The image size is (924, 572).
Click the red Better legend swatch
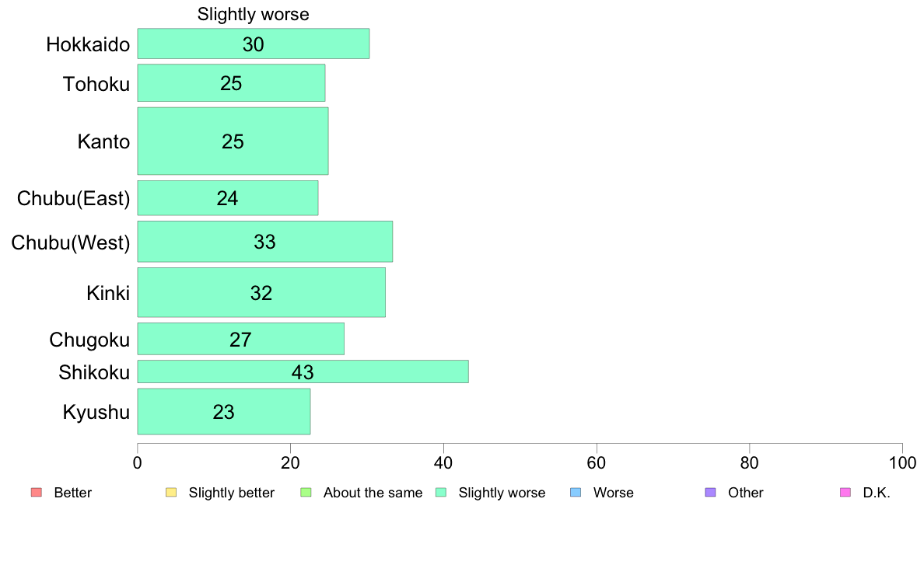(37, 493)
